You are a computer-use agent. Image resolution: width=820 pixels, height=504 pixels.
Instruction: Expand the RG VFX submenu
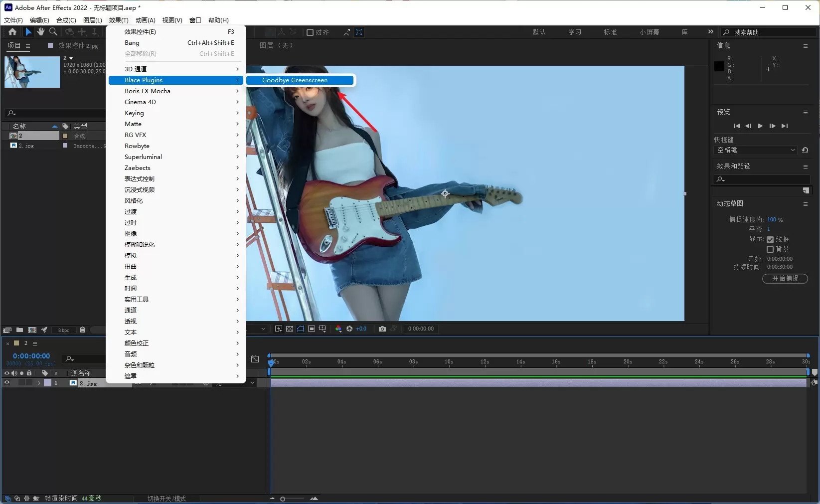click(175, 135)
